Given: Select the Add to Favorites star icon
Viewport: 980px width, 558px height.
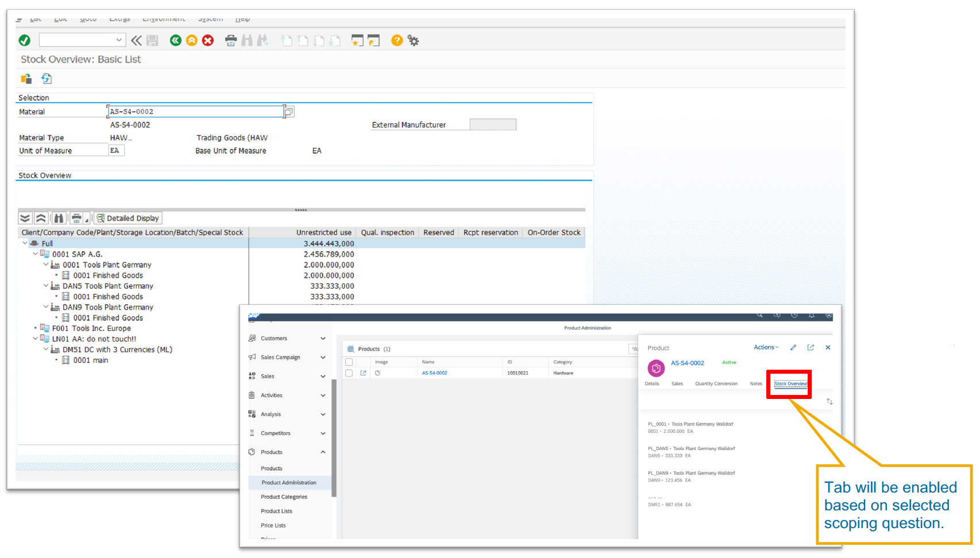Looking at the screenshot, I should 357,40.
